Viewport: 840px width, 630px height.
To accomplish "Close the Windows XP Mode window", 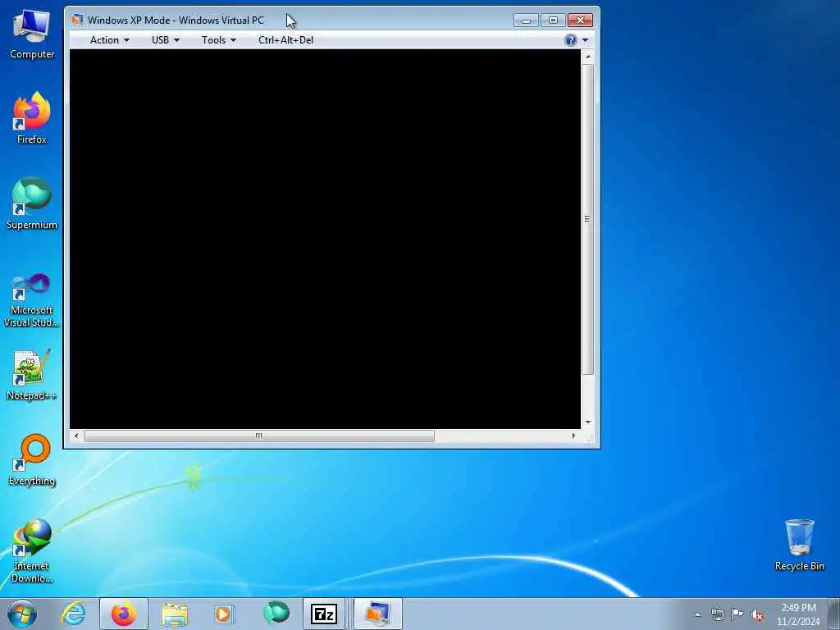I will click(580, 21).
